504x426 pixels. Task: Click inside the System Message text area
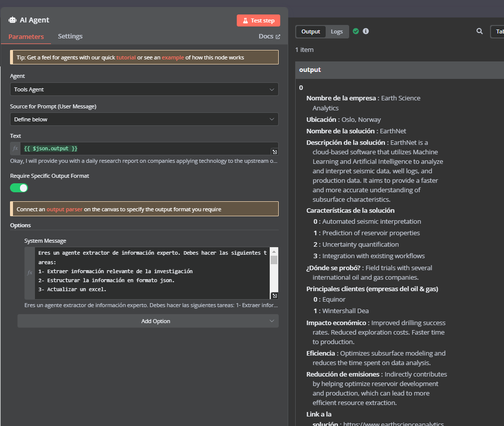click(152, 273)
